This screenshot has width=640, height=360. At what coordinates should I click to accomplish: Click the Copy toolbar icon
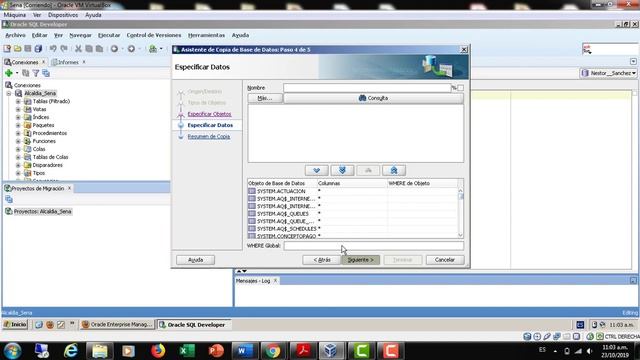[89, 49]
